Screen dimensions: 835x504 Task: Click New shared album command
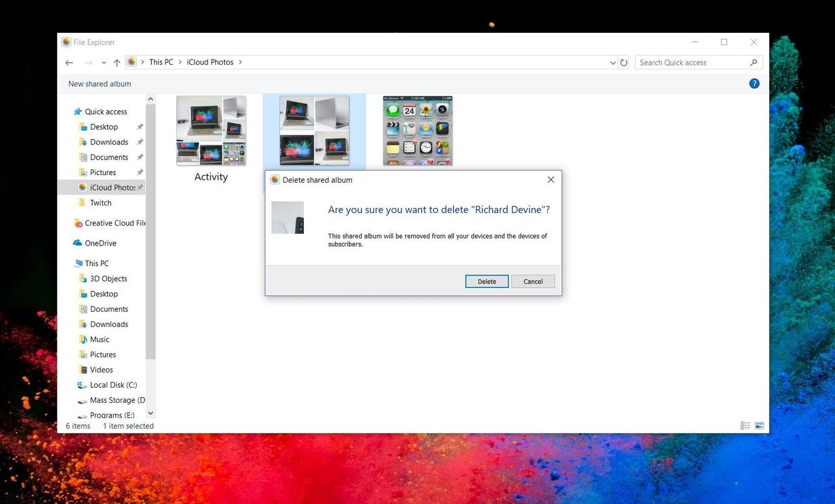[x=100, y=84]
